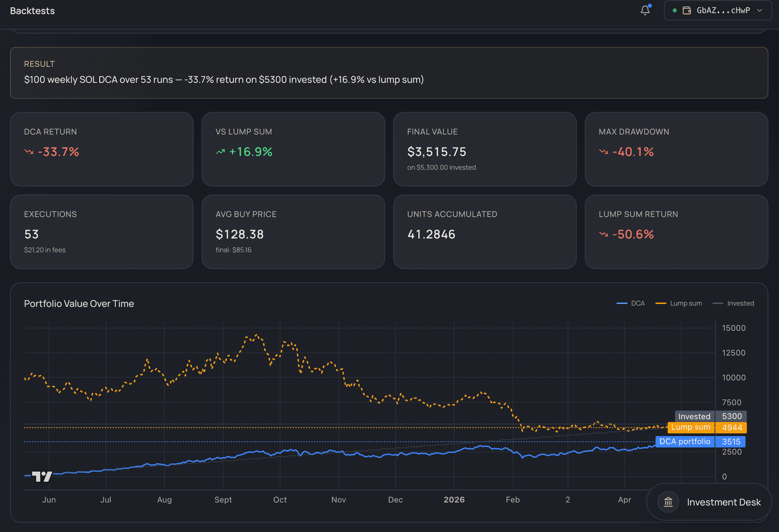Image resolution: width=779 pixels, height=532 pixels.
Task: Click the DCA portfolio 3515 price label
Action: click(x=700, y=442)
